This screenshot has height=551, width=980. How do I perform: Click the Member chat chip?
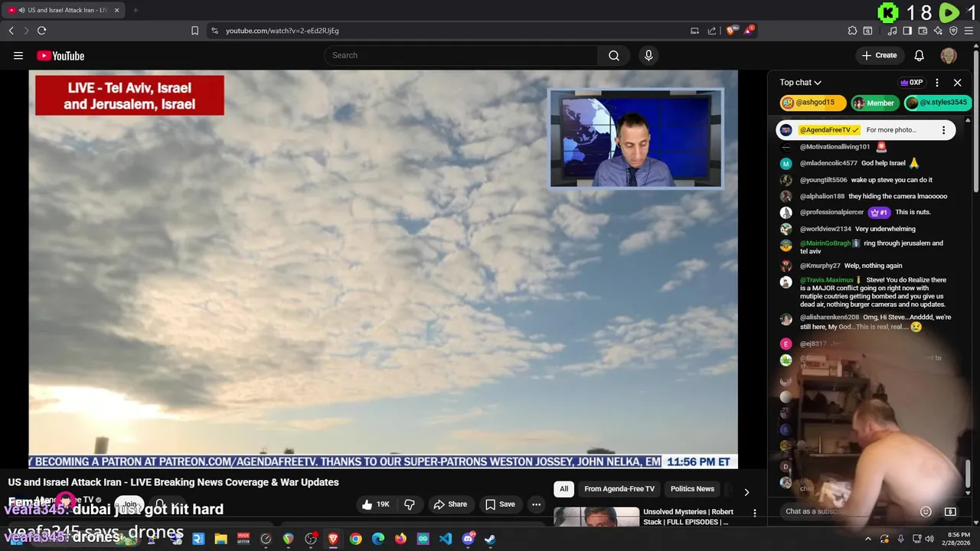point(874,103)
